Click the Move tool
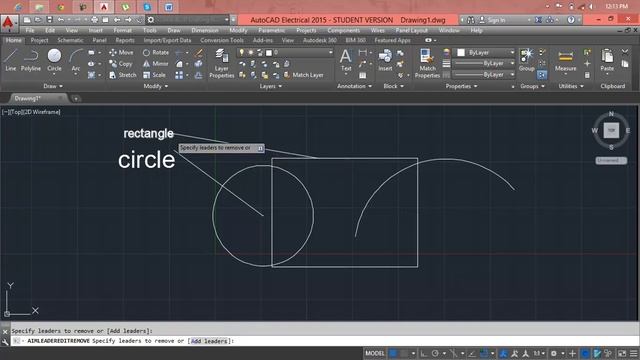This screenshot has width=640, height=360. (121, 53)
